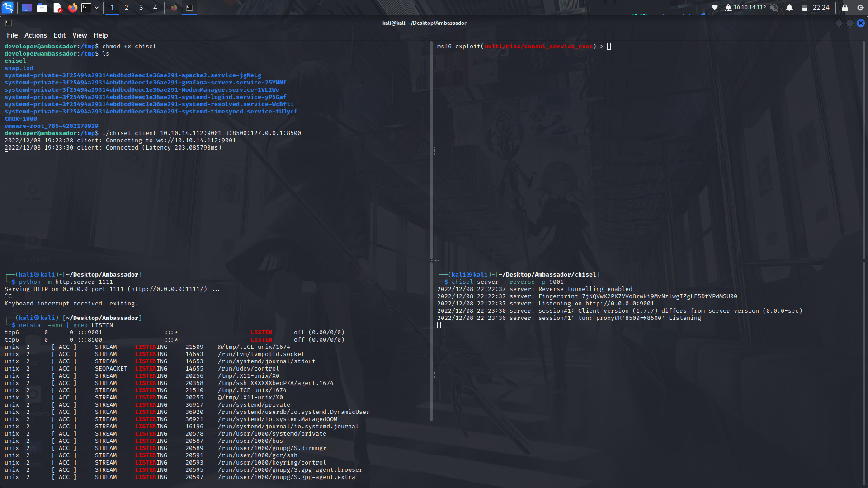This screenshot has height=488, width=868.
Task: Expand the terminal profile dropdown in taskbar
Action: tap(96, 7)
